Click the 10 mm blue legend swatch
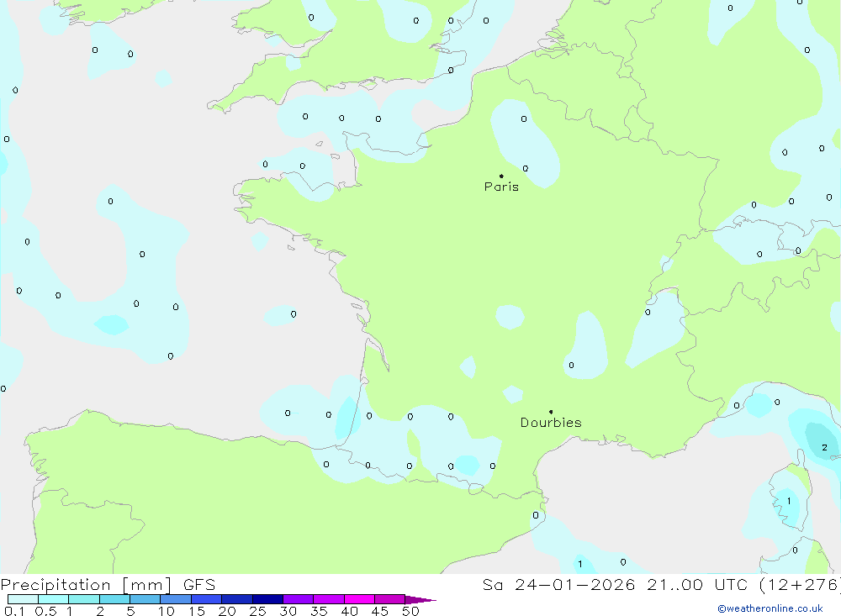 [x=176, y=599]
